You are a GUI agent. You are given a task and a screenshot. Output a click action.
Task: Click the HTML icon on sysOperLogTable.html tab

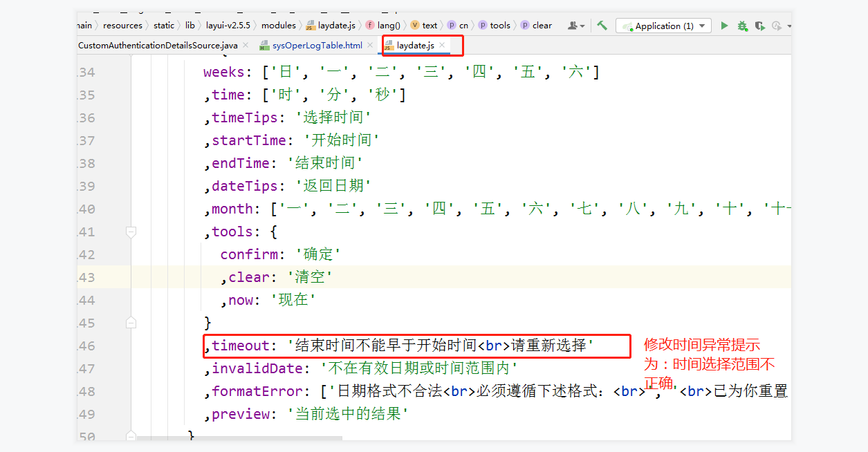[265, 45]
